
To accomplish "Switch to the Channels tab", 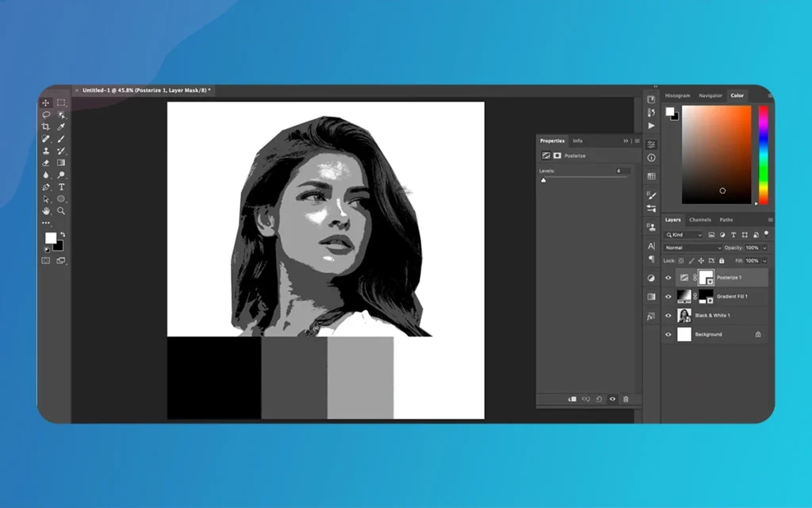I will pos(699,220).
